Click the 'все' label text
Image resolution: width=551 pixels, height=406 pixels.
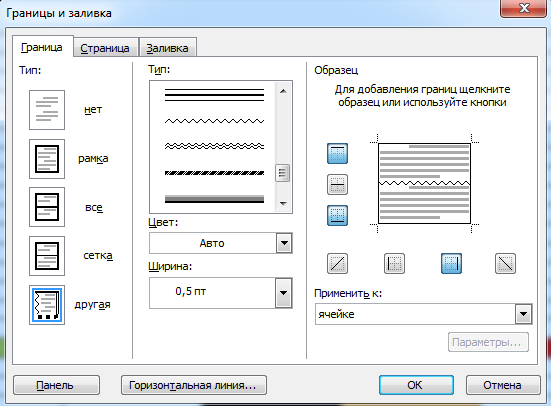pos(94,207)
